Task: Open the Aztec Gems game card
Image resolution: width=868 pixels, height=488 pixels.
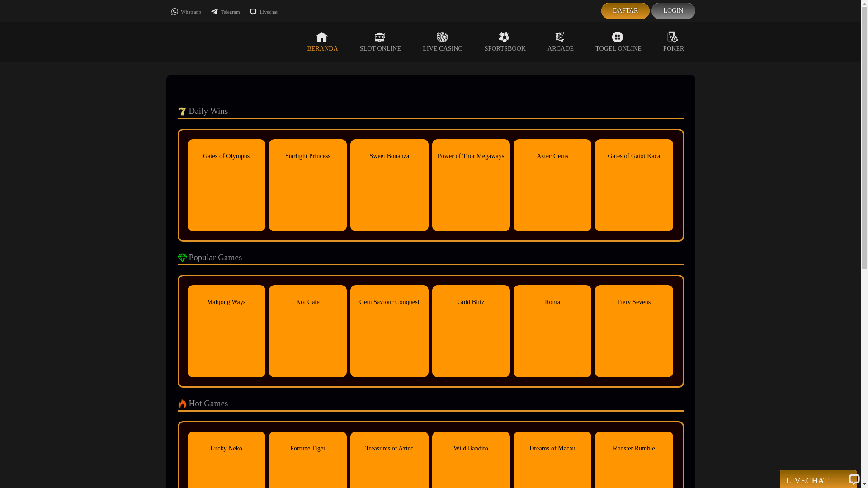Action: (552, 185)
